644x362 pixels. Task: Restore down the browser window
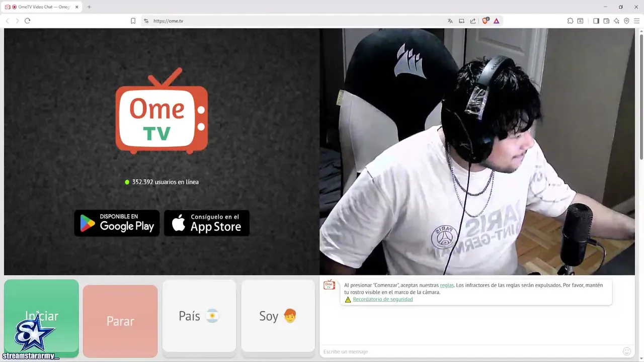pyautogui.click(x=621, y=7)
